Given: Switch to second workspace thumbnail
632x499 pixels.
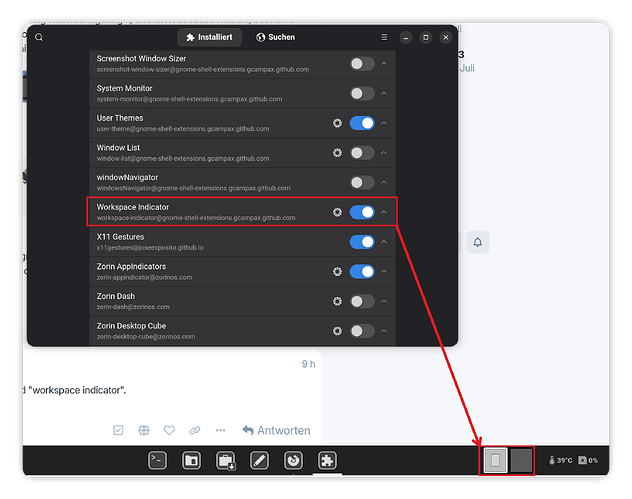Looking at the screenshot, I should point(521,460).
